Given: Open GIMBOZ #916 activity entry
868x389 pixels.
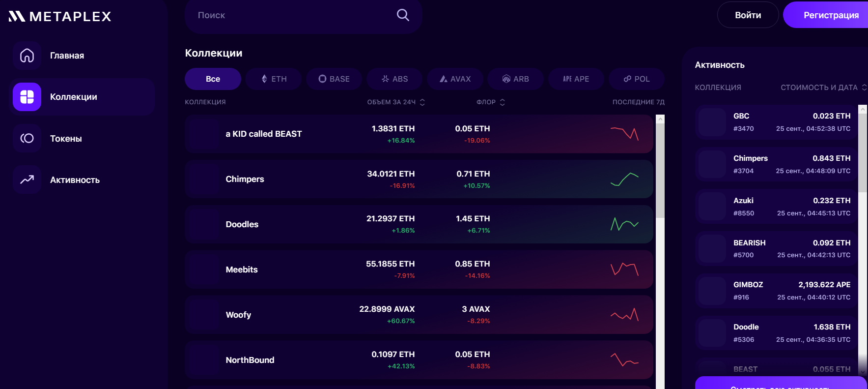Looking at the screenshot, I should [x=776, y=291].
